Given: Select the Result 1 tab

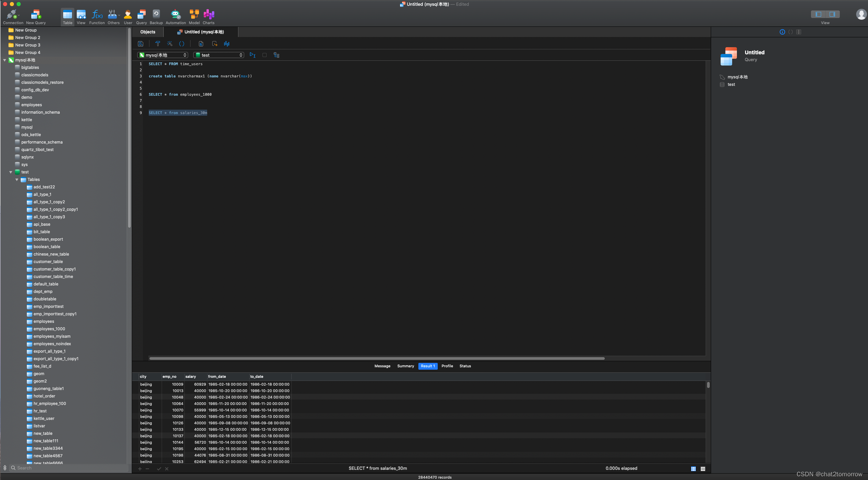Looking at the screenshot, I should [428, 365].
